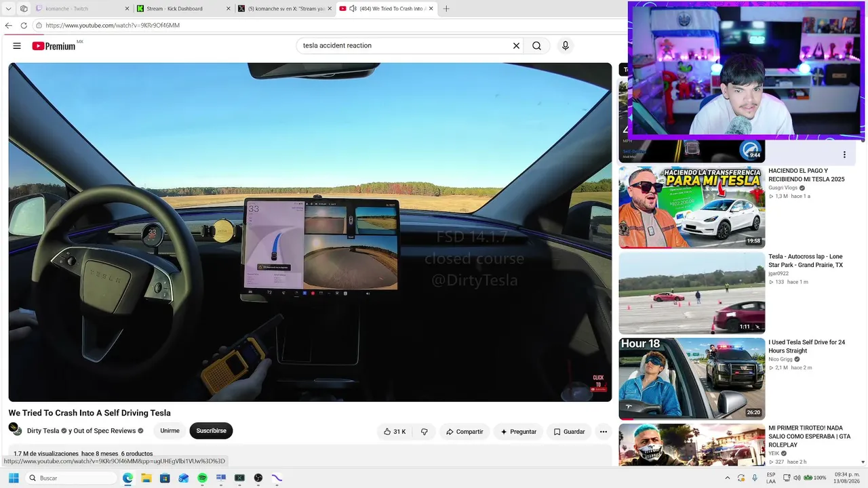Screen dimensions: 868x488
Task: Switch to the Kick Dashboard tab
Action: click(183, 9)
